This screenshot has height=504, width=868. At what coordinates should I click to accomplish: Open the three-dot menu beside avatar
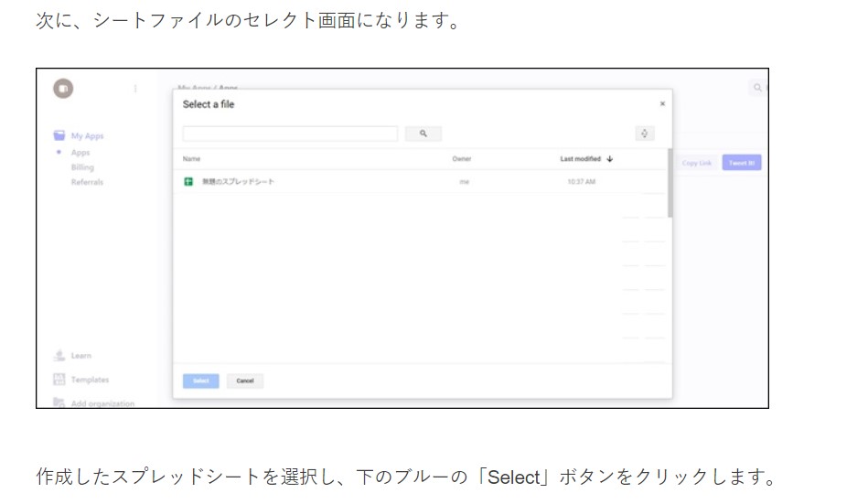click(x=135, y=89)
